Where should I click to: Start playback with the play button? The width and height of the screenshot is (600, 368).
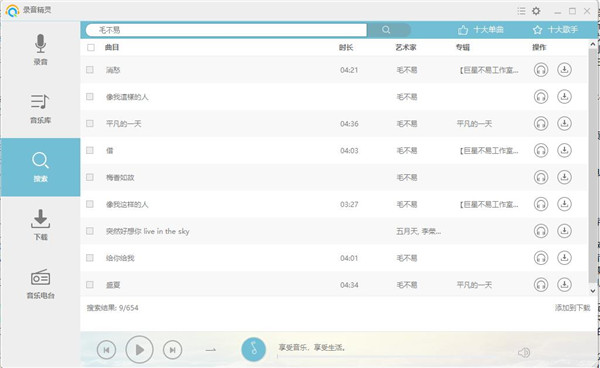click(139, 349)
